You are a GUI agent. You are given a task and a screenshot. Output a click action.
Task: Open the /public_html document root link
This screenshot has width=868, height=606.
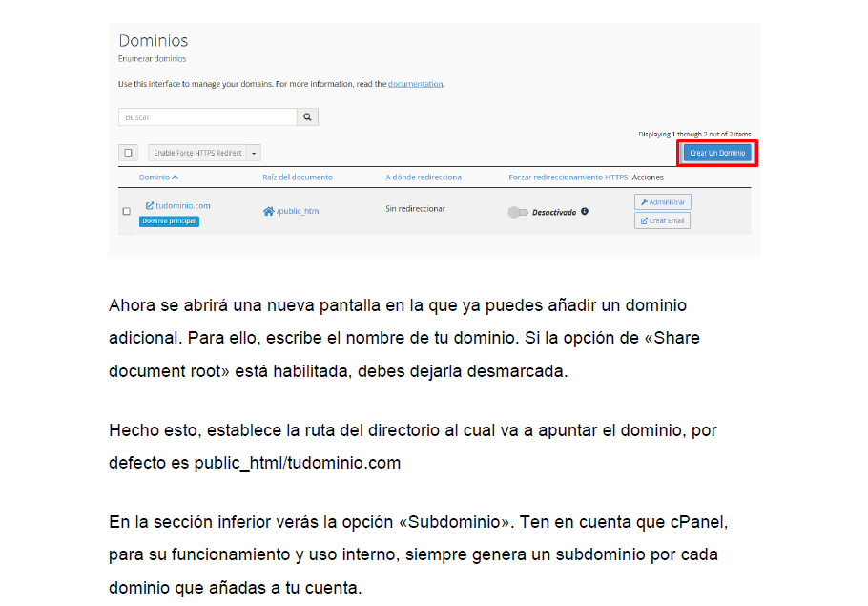pos(299,211)
